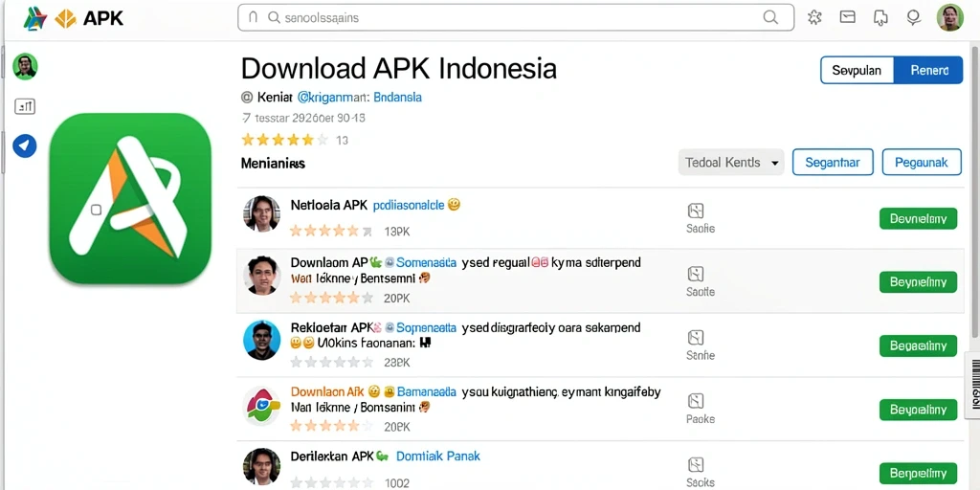Select the blue Renerd tab button
The image size is (980, 490).
coord(928,70)
